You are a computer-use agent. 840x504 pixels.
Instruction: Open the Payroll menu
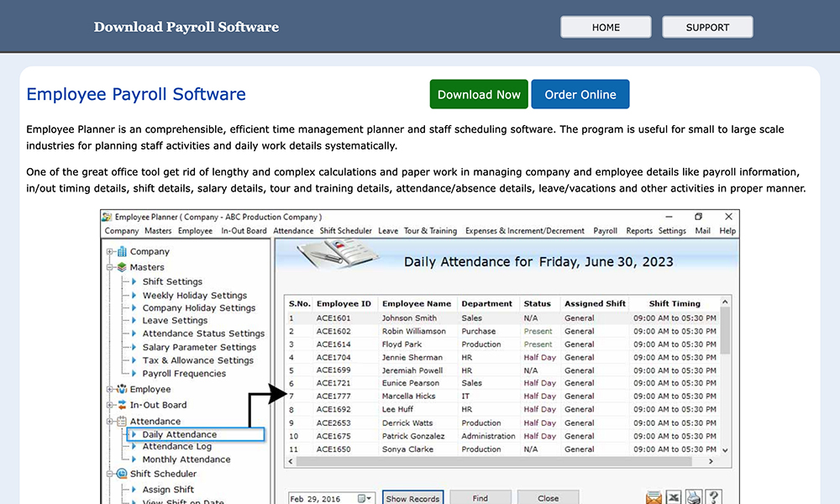(x=605, y=231)
